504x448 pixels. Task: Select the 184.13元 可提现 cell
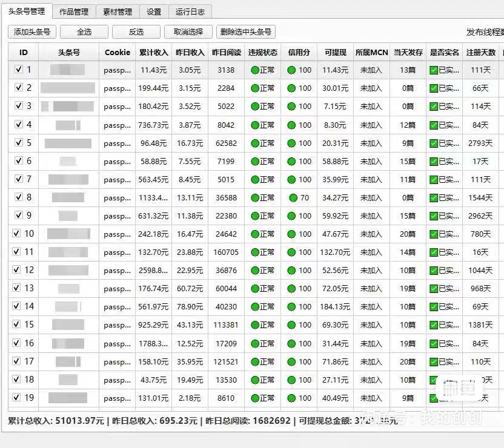click(335, 307)
